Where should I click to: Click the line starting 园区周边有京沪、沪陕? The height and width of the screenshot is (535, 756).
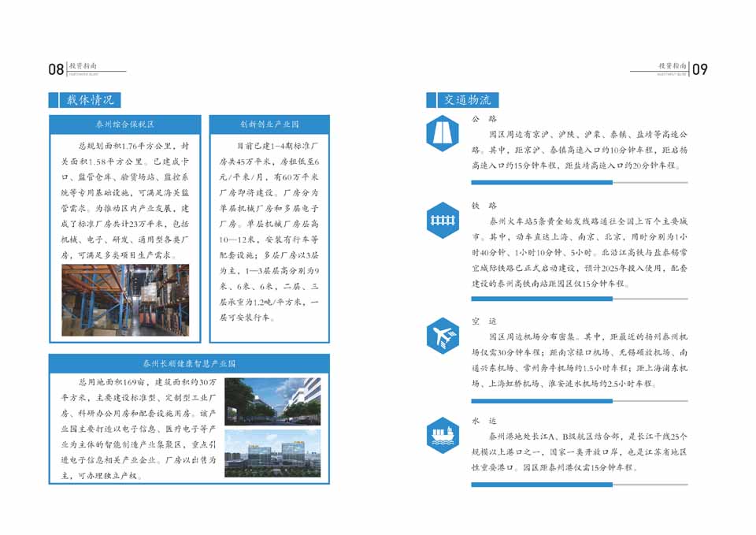pyautogui.click(x=588, y=134)
